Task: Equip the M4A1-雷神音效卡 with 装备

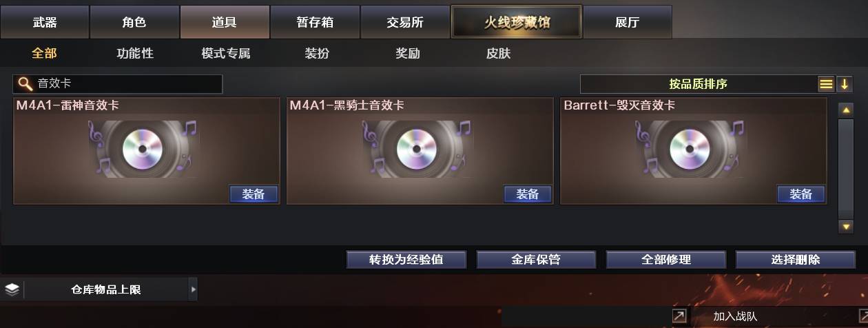Action: tap(254, 194)
